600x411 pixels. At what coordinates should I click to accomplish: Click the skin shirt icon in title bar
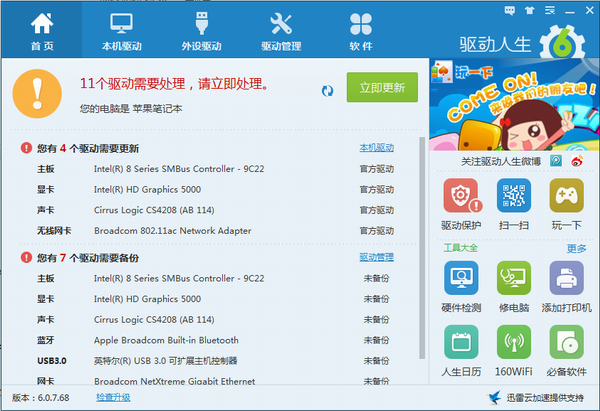[530, 10]
